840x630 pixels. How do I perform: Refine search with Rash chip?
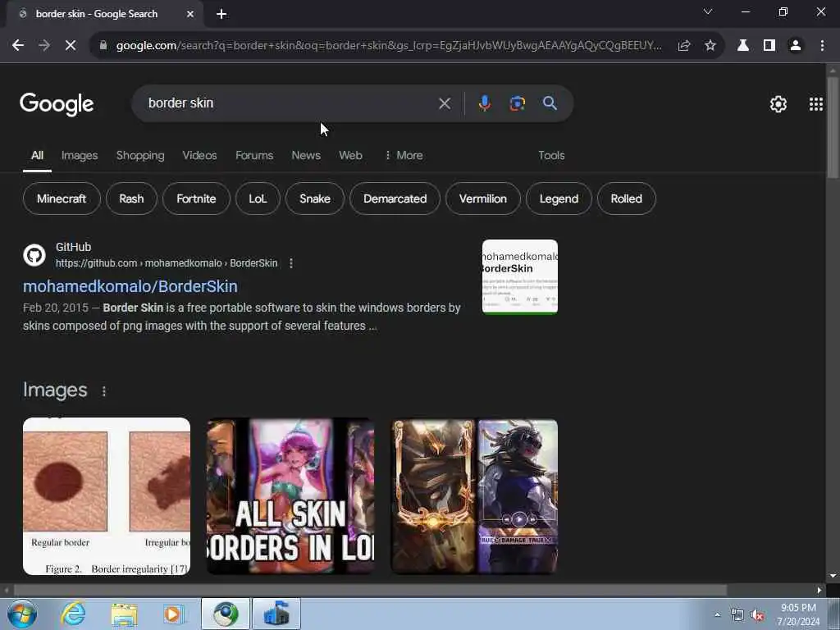[x=131, y=199]
